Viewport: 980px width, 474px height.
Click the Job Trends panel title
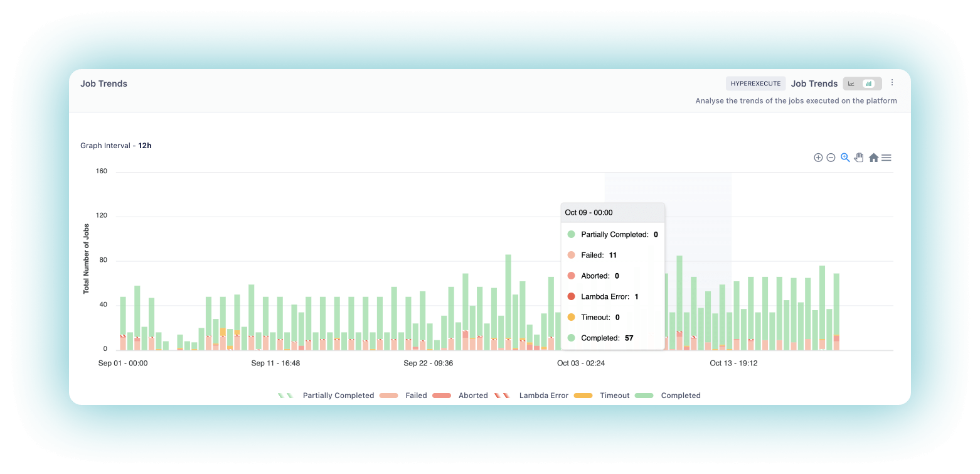(104, 83)
